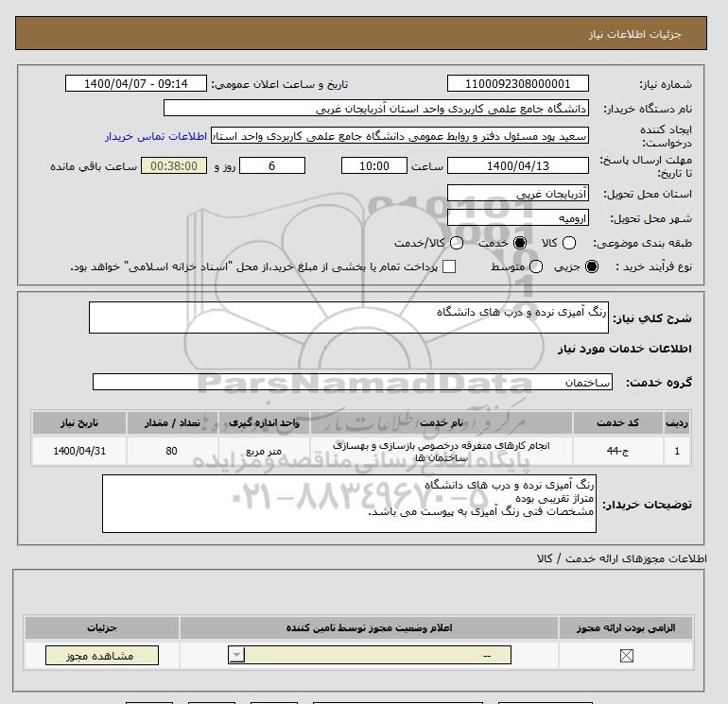
Task: Click the مشاهده مجوز button
Action: [102, 655]
